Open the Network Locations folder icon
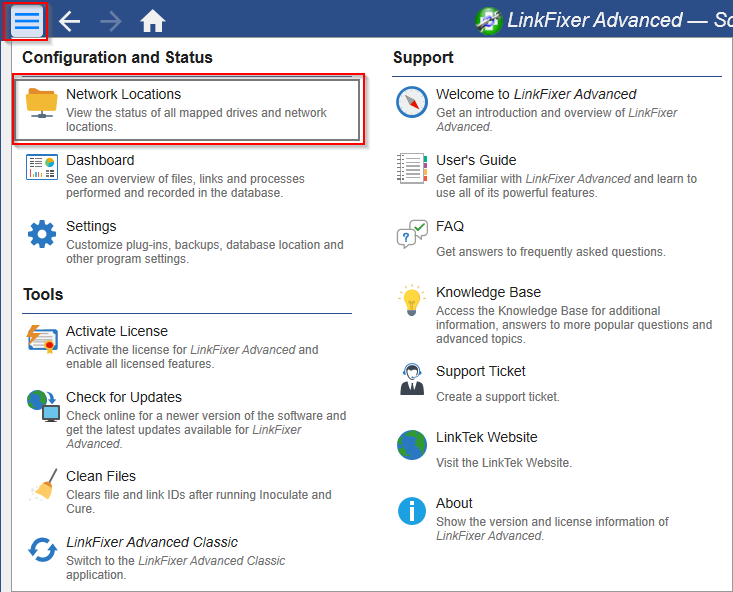This screenshot has width=733, height=592. 42,102
